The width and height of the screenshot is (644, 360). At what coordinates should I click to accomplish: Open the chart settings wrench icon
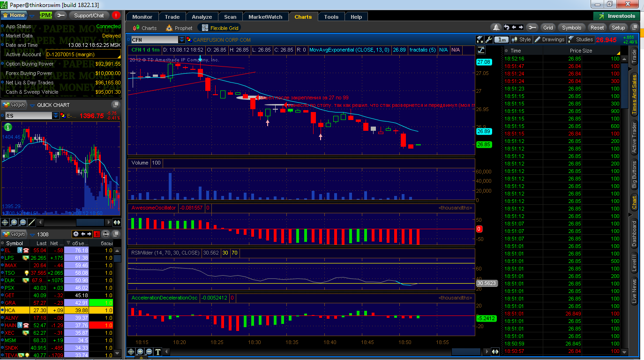click(489, 40)
